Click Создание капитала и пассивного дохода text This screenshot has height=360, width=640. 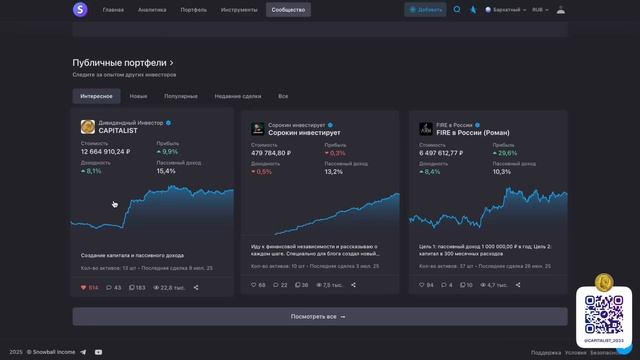(x=132, y=256)
